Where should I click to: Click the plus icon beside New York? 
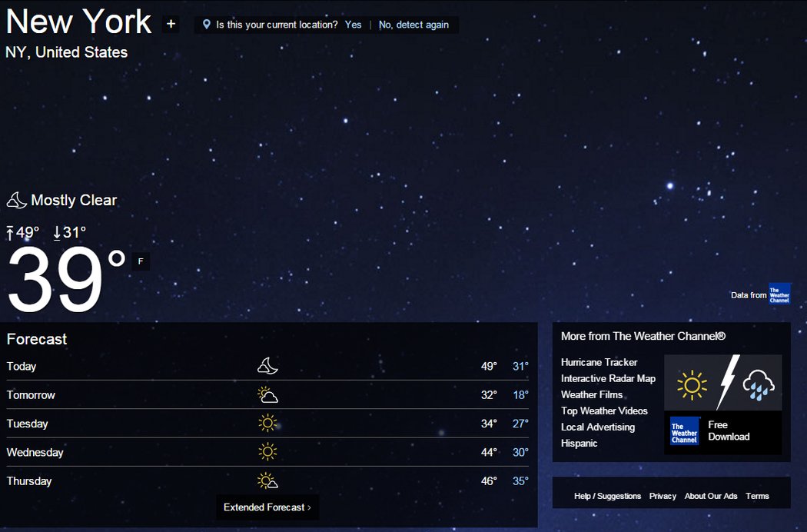(x=171, y=25)
